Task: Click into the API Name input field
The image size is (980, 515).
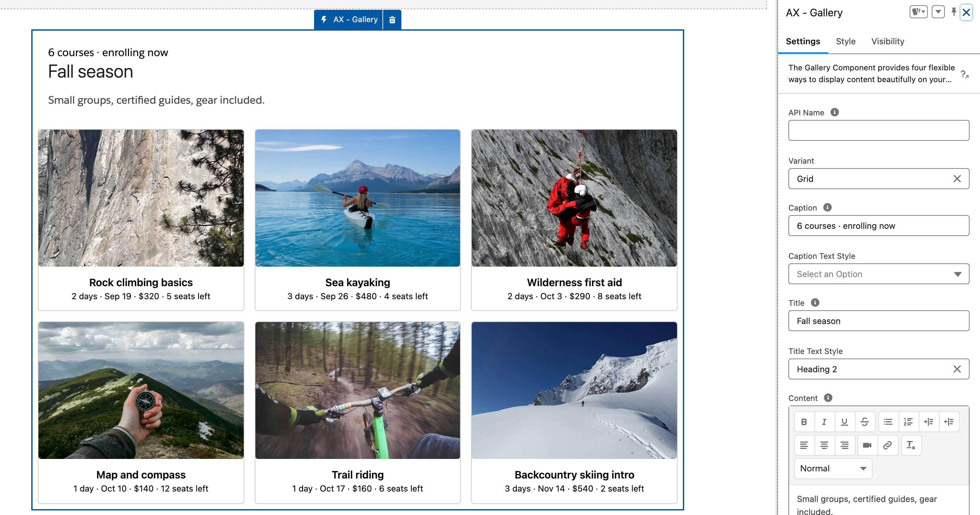Action: [x=878, y=131]
